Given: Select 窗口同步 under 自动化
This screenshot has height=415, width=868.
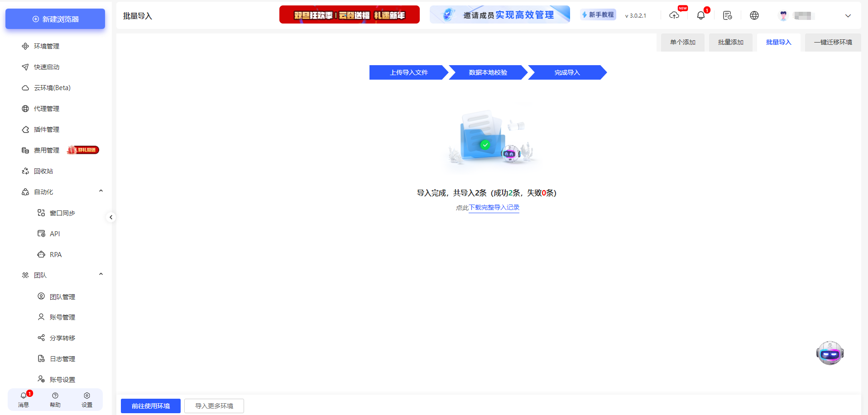Looking at the screenshot, I should (62, 213).
